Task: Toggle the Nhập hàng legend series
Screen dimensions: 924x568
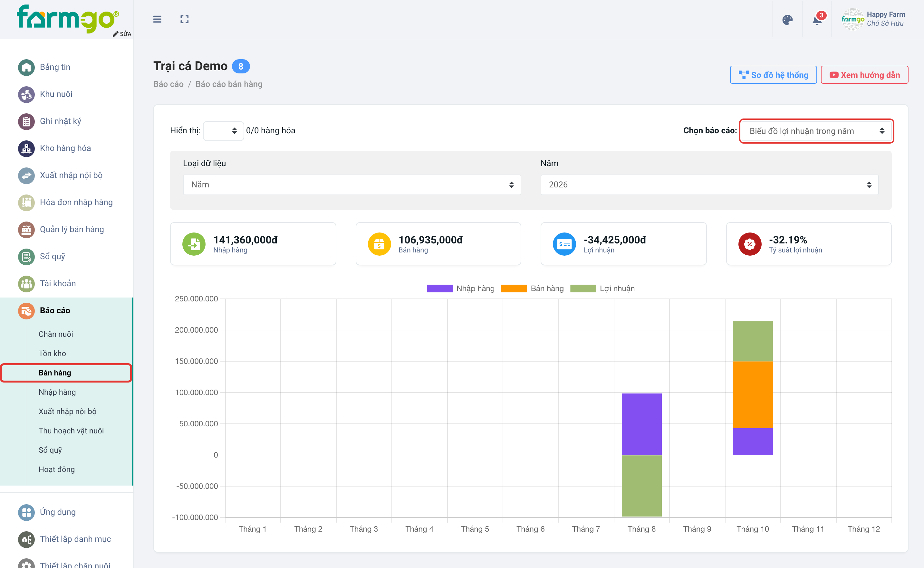Action: pos(460,289)
